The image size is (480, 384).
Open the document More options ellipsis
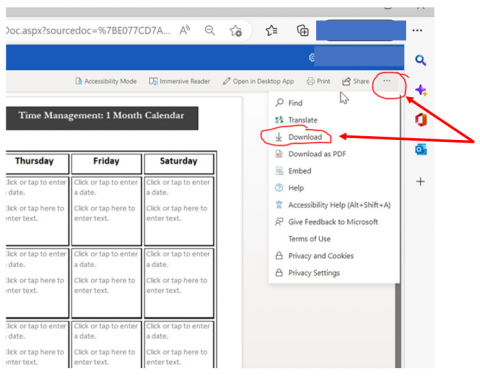click(387, 81)
